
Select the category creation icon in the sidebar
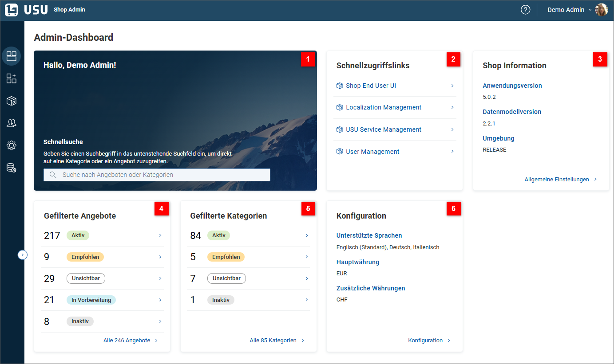[x=11, y=78]
